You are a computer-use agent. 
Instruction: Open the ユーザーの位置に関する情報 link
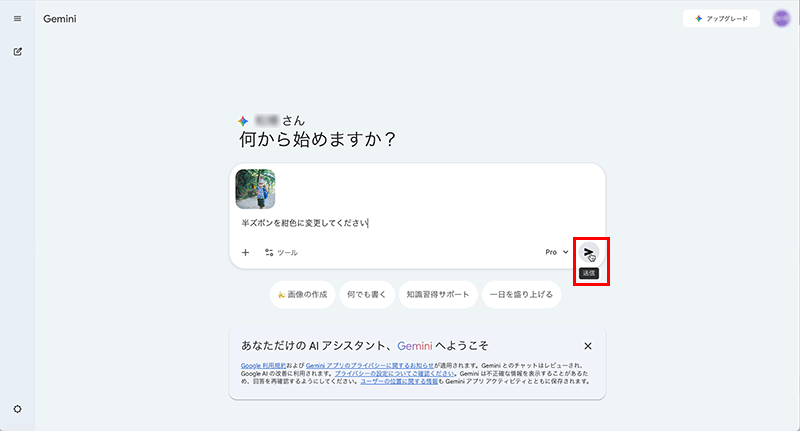pos(399,381)
